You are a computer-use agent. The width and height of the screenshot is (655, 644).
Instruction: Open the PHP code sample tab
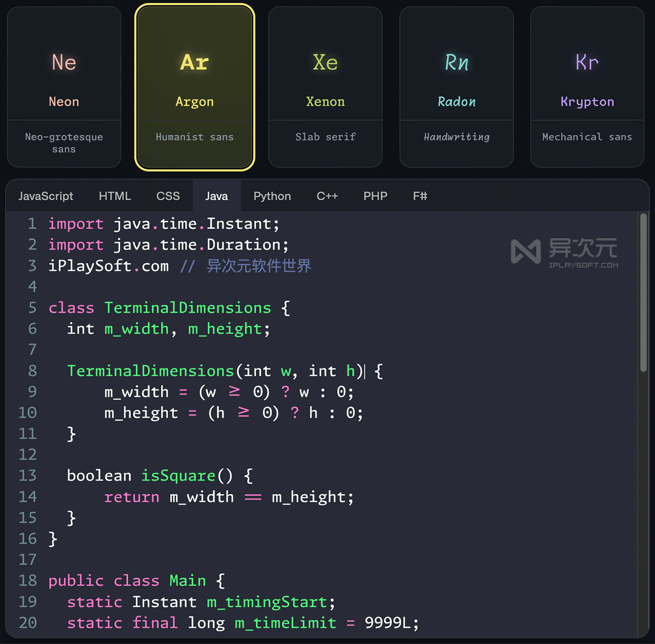point(375,196)
